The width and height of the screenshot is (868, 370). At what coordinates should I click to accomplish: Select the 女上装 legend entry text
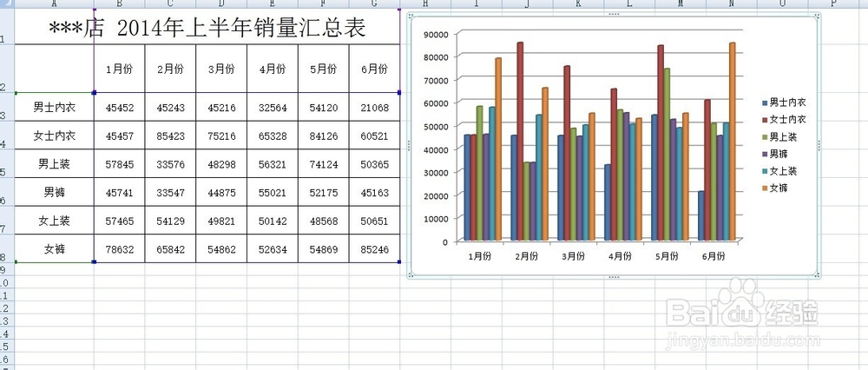783,171
